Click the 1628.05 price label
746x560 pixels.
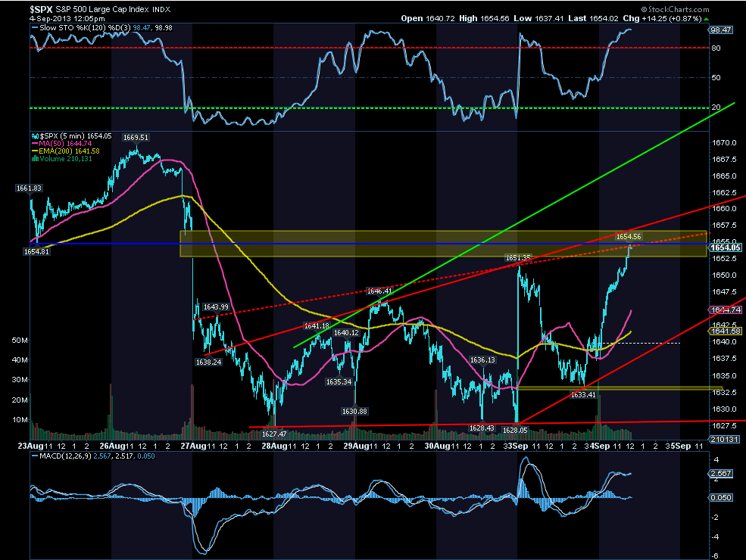tap(515, 431)
